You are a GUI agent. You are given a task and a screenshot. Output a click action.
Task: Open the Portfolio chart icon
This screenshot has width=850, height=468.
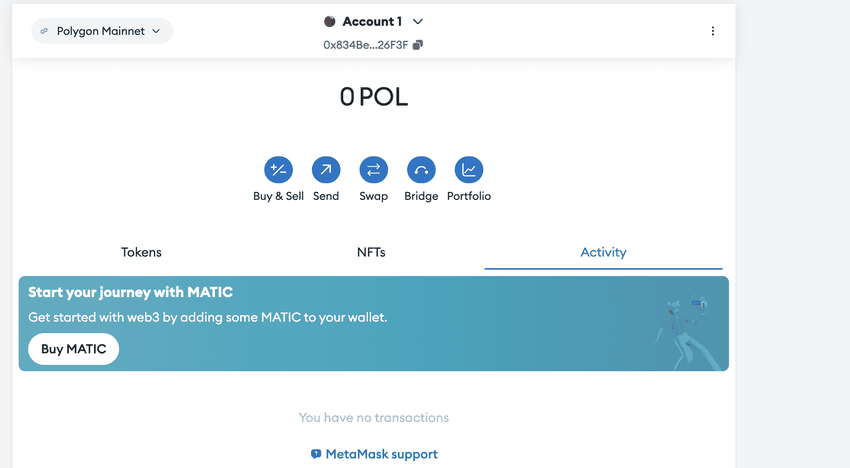pyautogui.click(x=469, y=170)
